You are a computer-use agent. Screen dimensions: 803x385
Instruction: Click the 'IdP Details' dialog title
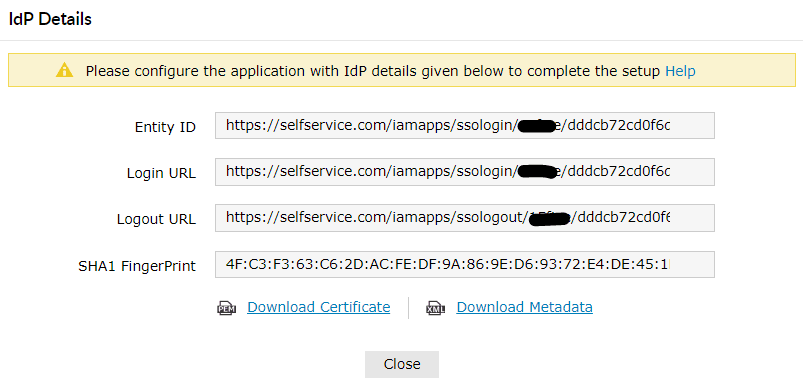50,19
